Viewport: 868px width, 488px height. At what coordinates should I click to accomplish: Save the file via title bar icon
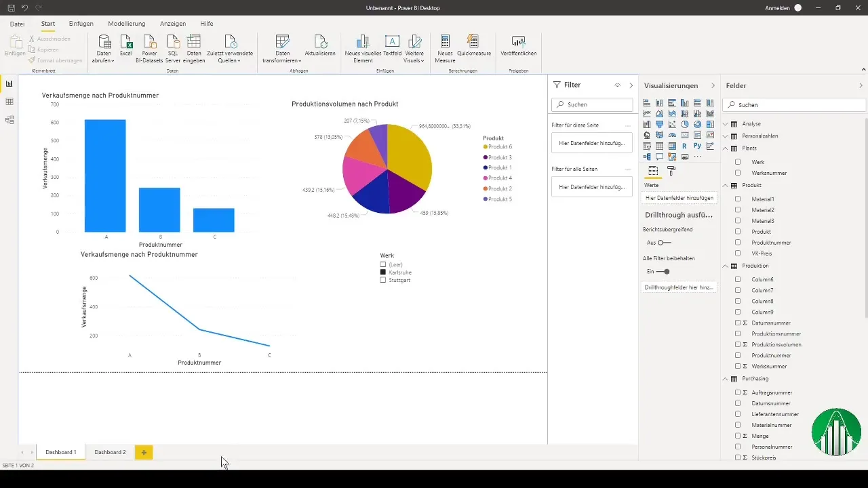(11, 7)
